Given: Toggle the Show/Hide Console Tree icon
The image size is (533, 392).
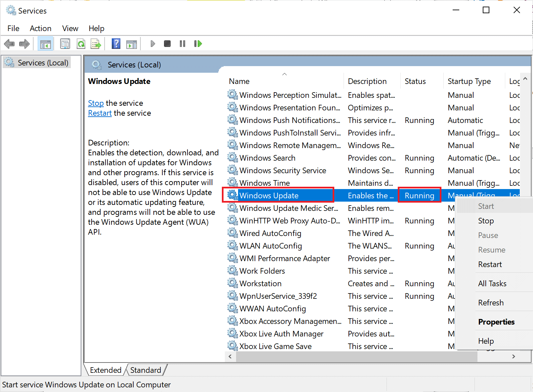Looking at the screenshot, I should (x=45, y=43).
